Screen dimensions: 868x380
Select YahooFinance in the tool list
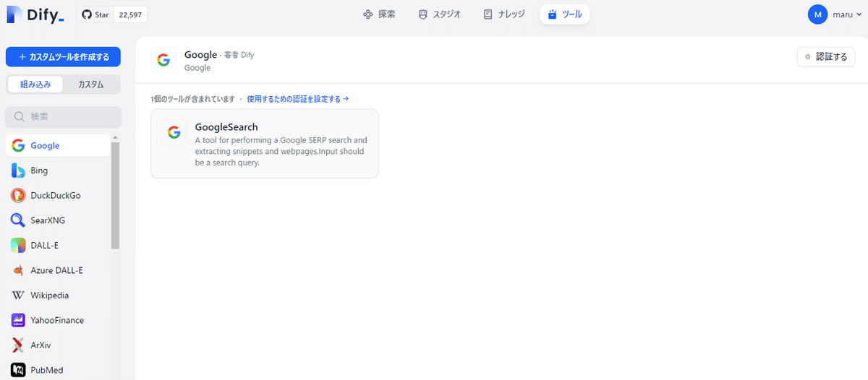[x=58, y=320]
